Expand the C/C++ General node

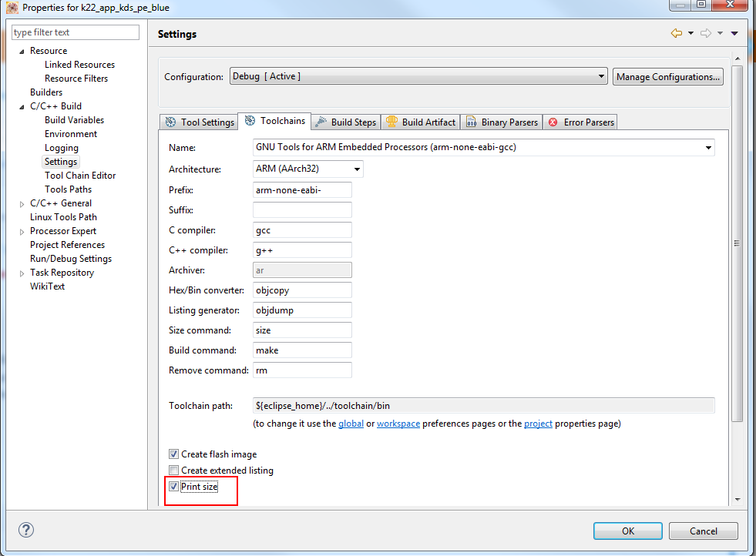(22, 204)
